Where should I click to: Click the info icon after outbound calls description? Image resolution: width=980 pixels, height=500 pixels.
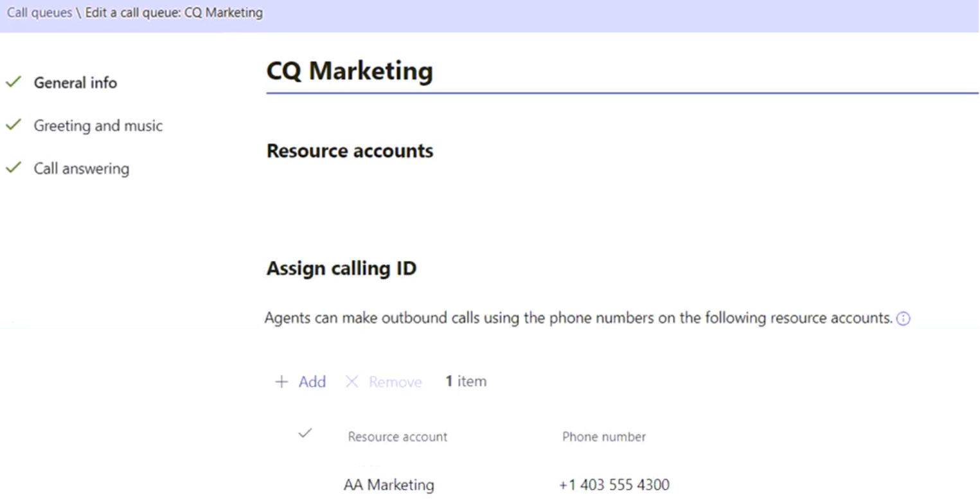tap(903, 318)
